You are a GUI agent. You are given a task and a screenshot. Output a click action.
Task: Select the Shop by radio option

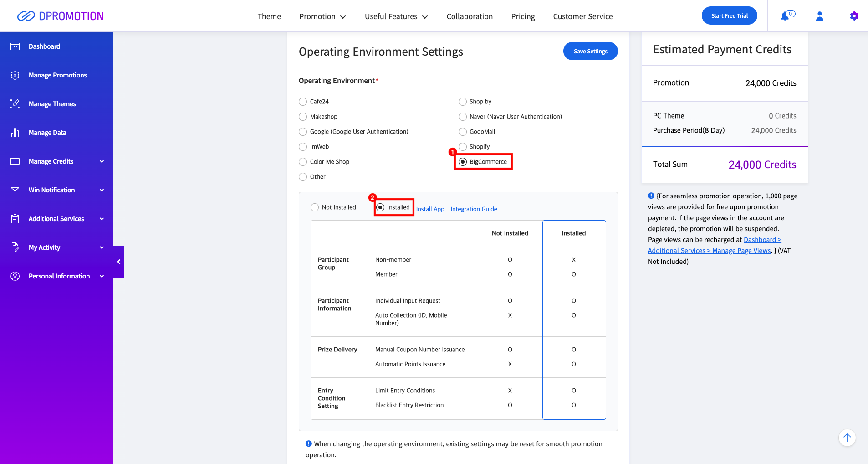[463, 102]
